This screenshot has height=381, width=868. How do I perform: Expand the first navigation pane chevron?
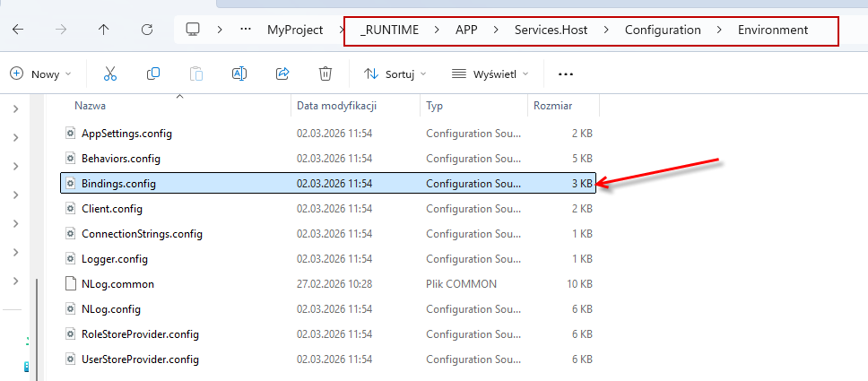[15, 109]
